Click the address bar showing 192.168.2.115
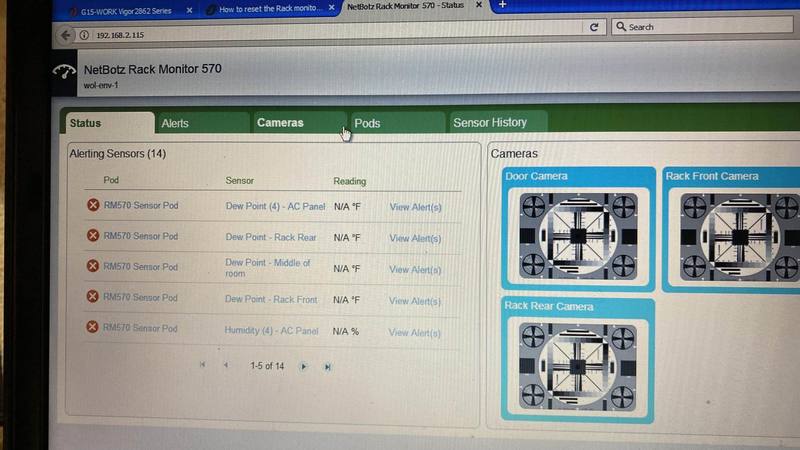This screenshot has width=800, height=450. [x=327, y=34]
